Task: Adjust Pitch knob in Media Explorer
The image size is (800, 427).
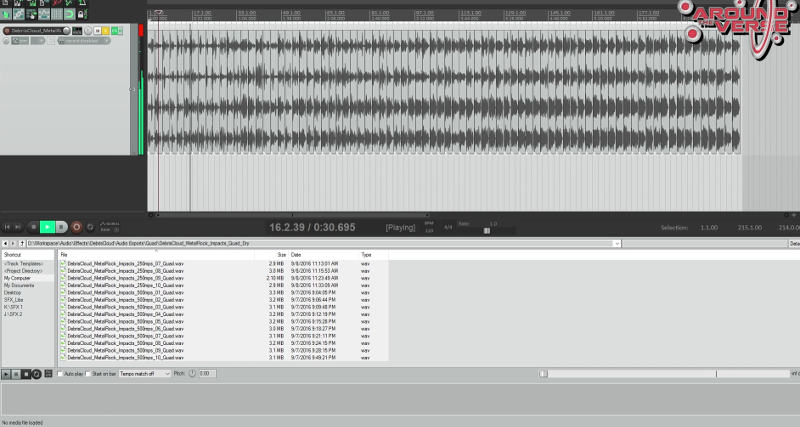Action: pos(192,373)
